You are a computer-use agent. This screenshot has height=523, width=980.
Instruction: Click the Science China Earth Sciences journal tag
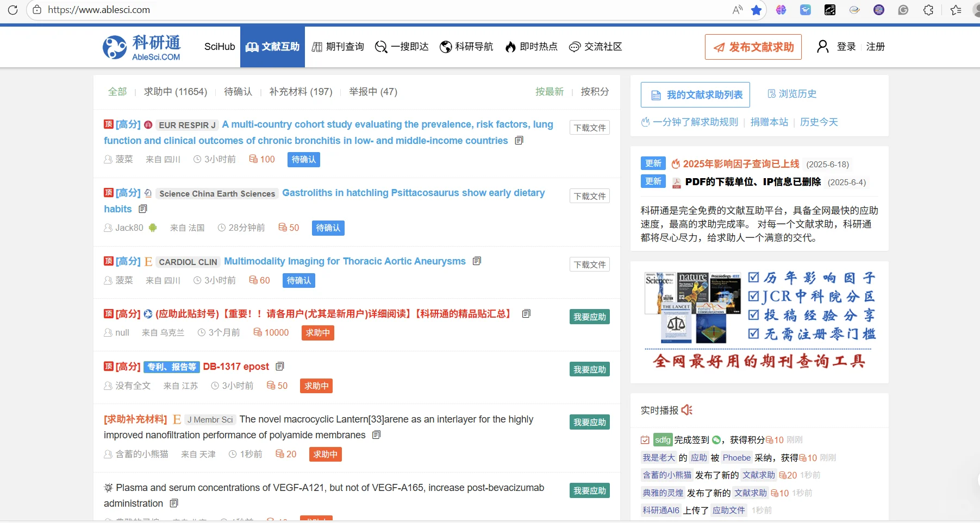pyautogui.click(x=217, y=193)
